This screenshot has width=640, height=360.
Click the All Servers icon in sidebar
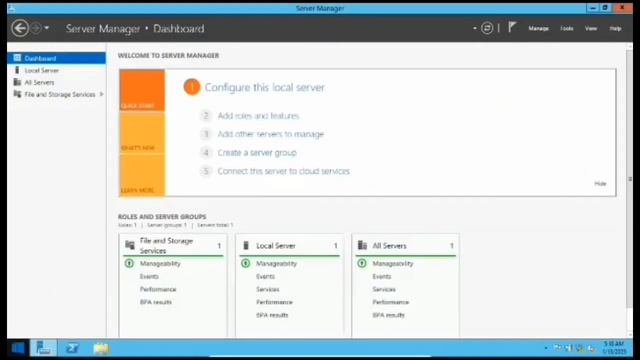coord(17,82)
